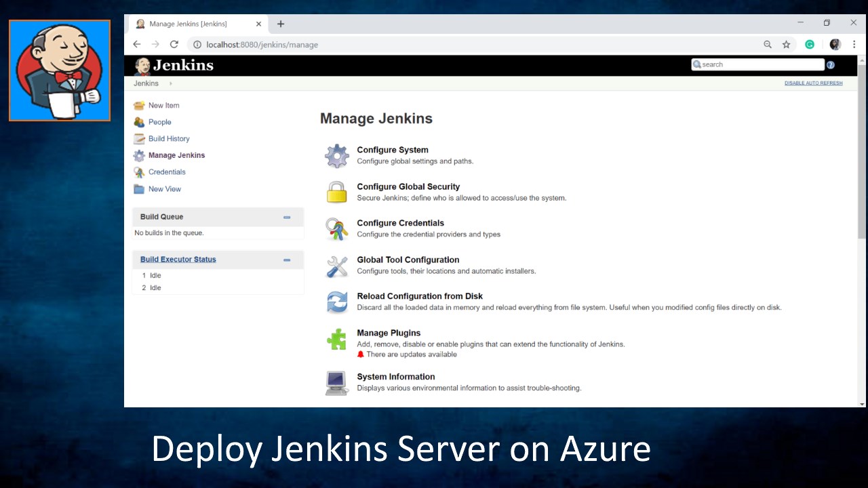Screen dimensions: 868x488
Task: Reload the page with browser refresh button
Action: pos(174,45)
